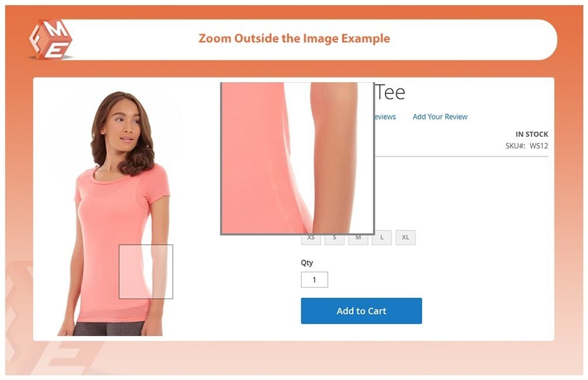Choose size XL swatch

(x=405, y=238)
